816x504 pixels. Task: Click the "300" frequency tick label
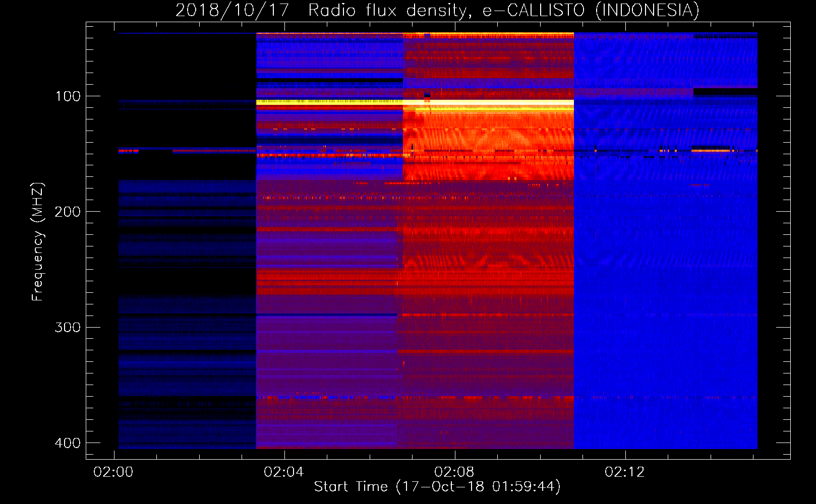[68, 328]
